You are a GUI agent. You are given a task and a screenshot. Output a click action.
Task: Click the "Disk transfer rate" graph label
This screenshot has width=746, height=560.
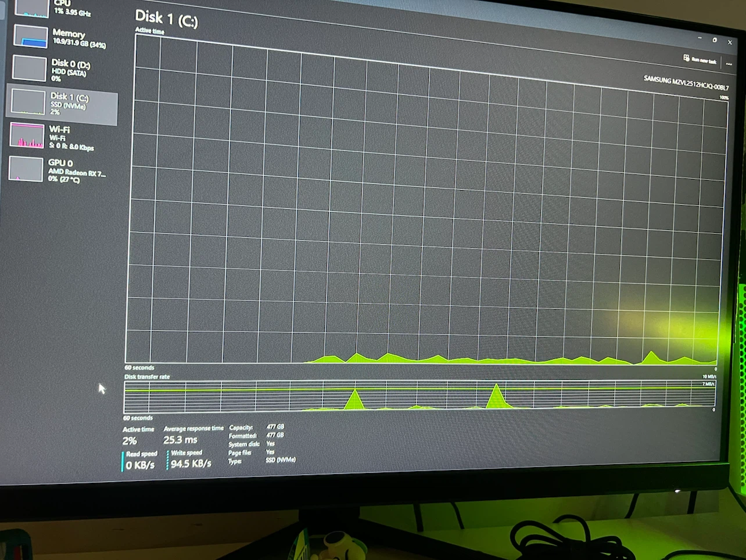(x=147, y=376)
